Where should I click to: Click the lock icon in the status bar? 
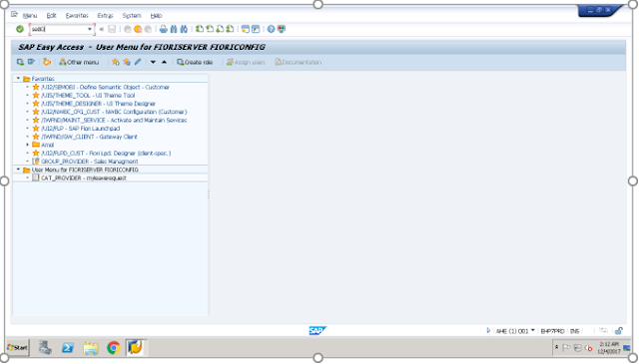pyautogui.click(x=619, y=331)
